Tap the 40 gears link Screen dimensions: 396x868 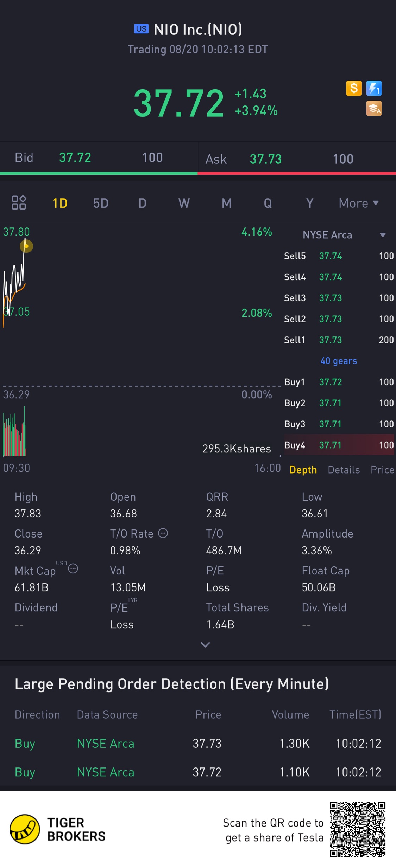(x=339, y=361)
